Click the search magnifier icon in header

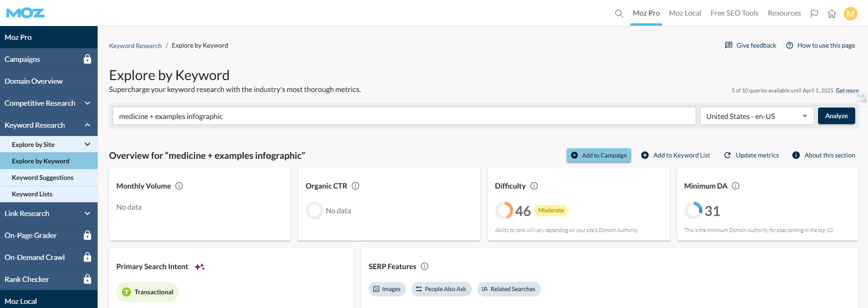[x=619, y=14]
